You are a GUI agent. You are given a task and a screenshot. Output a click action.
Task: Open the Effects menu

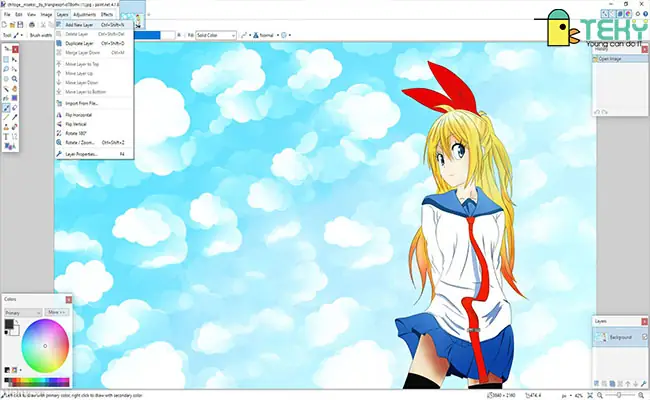(107, 15)
